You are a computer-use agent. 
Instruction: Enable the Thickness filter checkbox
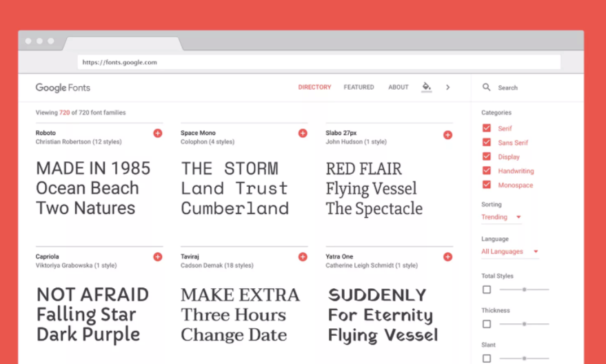click(x=487, y=324)
